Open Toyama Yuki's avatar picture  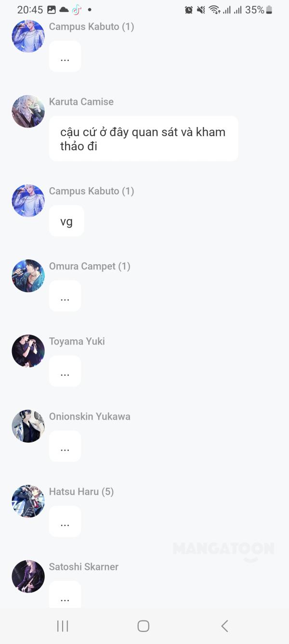click(x=28, y=351)
